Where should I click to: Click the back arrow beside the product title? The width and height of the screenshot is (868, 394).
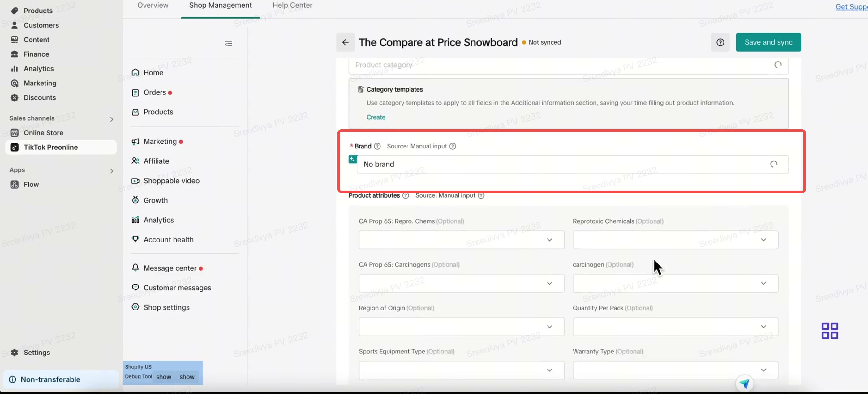(x=345, y=42)
